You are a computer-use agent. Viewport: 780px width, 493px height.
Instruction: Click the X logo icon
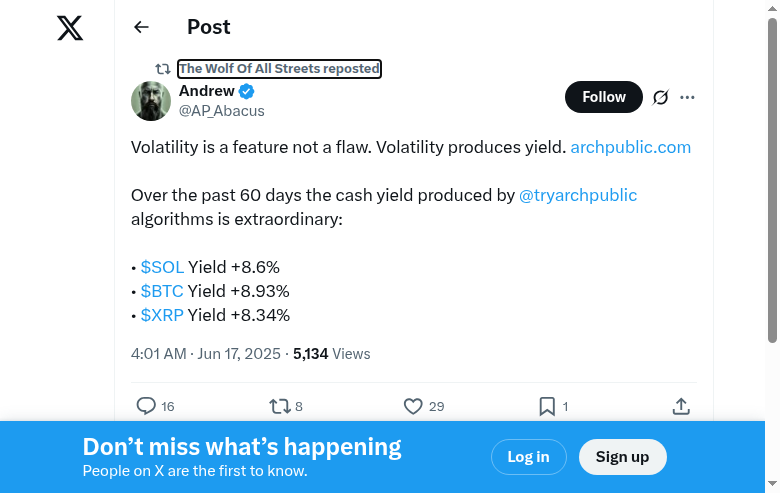coord(70,28)
